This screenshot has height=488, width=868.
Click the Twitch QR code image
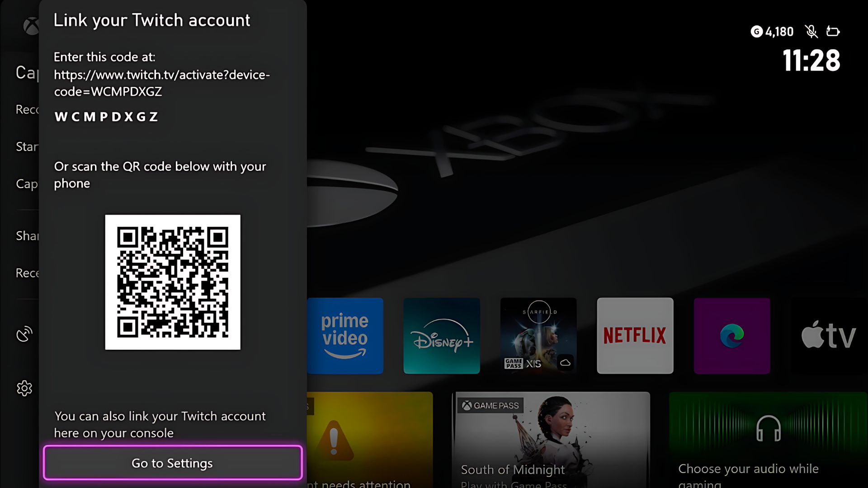tap(173, 282)
